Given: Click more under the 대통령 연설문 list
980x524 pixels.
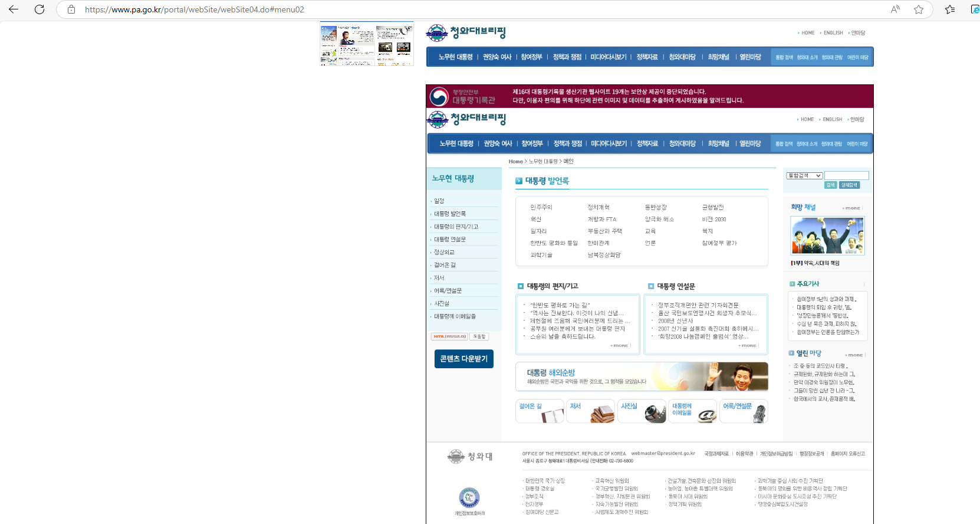Looking at the screenshot, I should [748, 346].
